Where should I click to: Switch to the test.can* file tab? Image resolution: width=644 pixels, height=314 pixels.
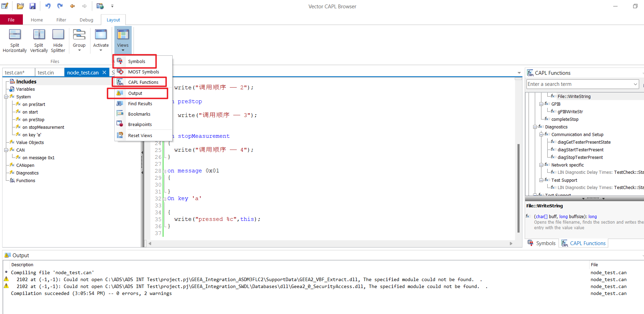pyautogui.click(x=18, y=72)
